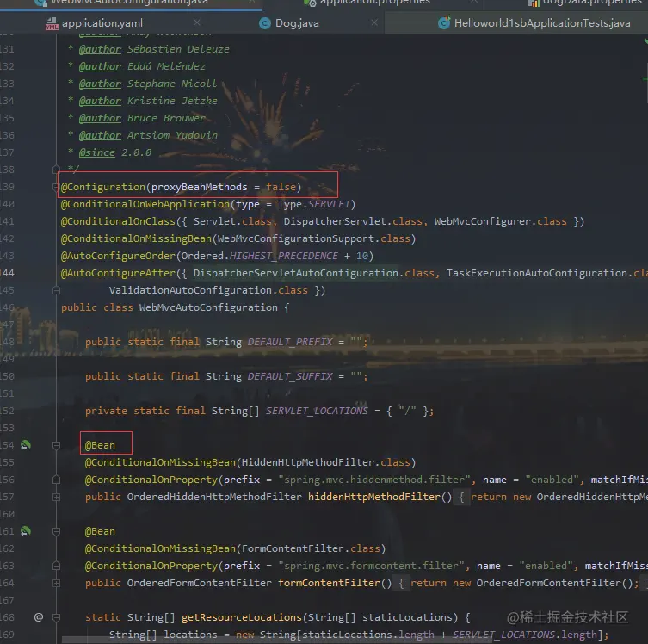Click staticLocations parameter on line 168
Image resolution: width=648 pixels, height=644 pixels.
[x=407, y=617]
